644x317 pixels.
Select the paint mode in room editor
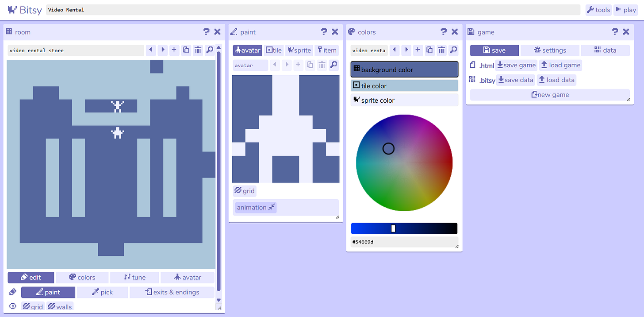(48, 292)
